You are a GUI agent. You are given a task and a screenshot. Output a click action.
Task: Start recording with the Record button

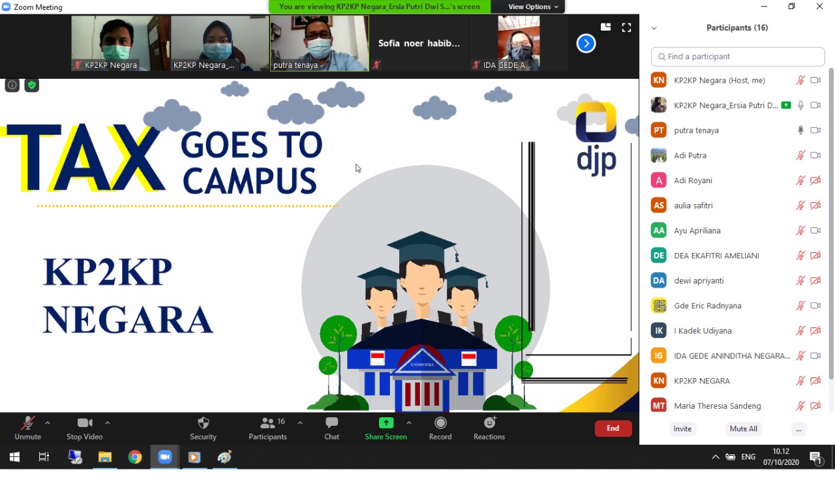(x=440, y=428)
